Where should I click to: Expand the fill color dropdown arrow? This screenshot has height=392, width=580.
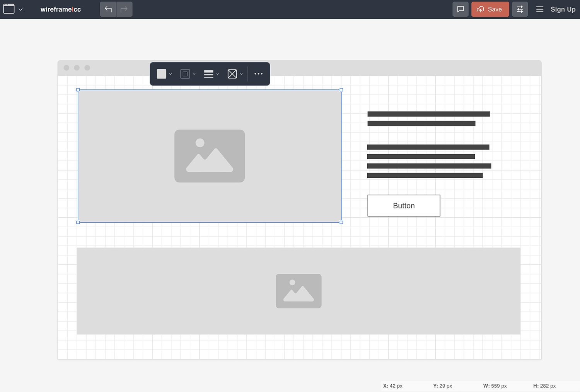click(171, 74)
